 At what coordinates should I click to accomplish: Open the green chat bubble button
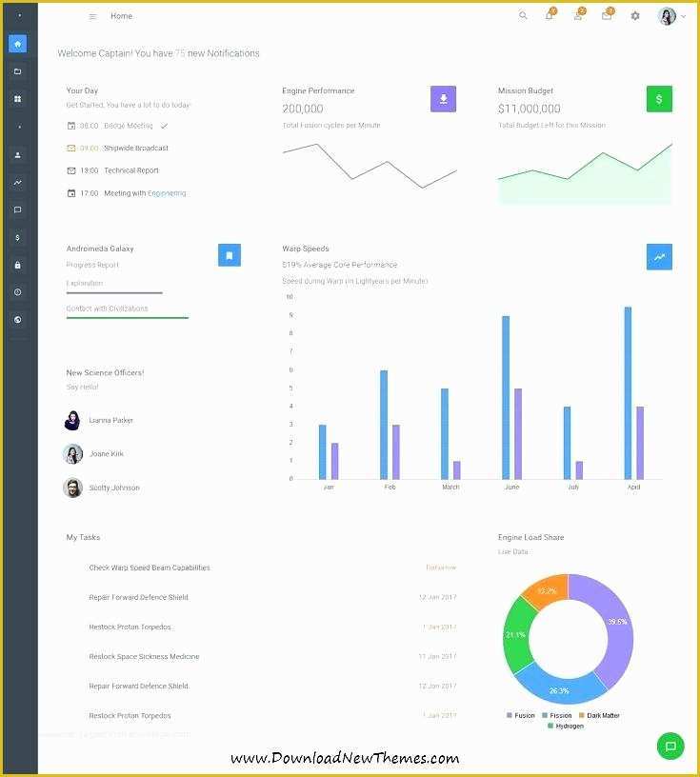click(x=670, y=746)
